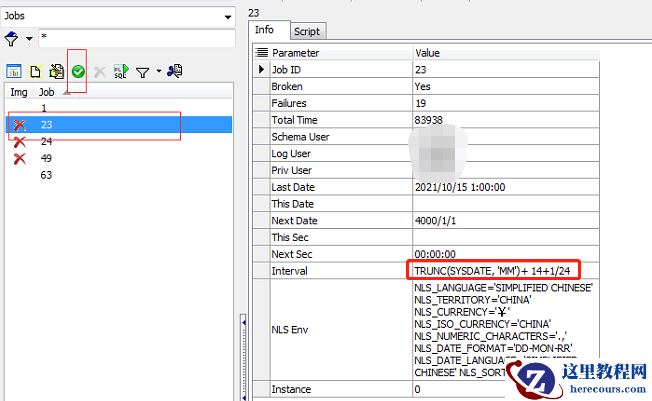Select job 49 in the job list
The image size is (652, 401).
(47, 158)
